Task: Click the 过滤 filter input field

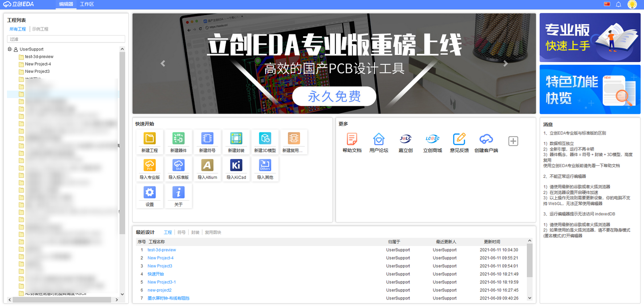Action: pyautogui.click(x=66, y=39)
